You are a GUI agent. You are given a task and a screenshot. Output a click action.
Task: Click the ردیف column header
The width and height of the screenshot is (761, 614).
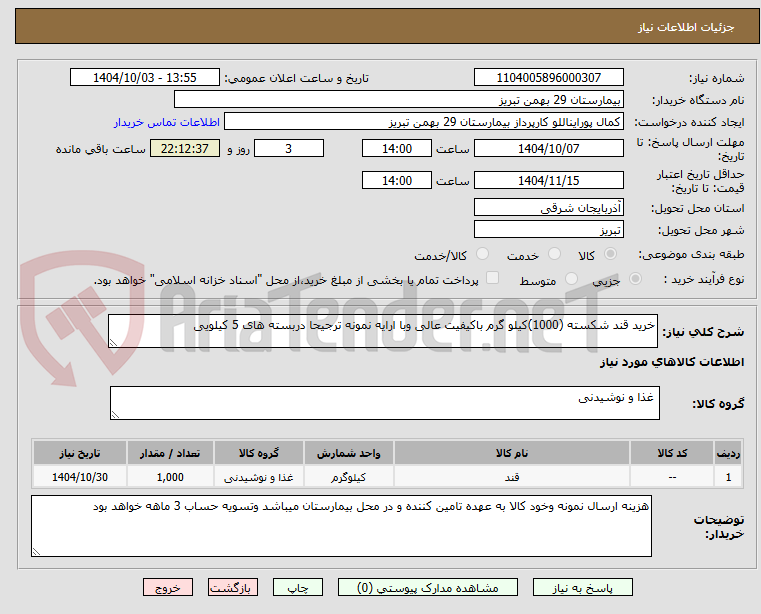point(728,453)
